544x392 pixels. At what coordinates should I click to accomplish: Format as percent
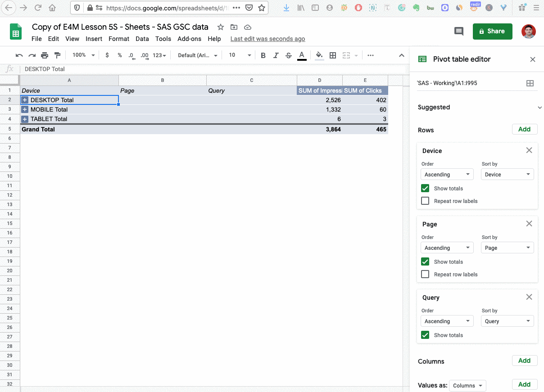point(120,55)
